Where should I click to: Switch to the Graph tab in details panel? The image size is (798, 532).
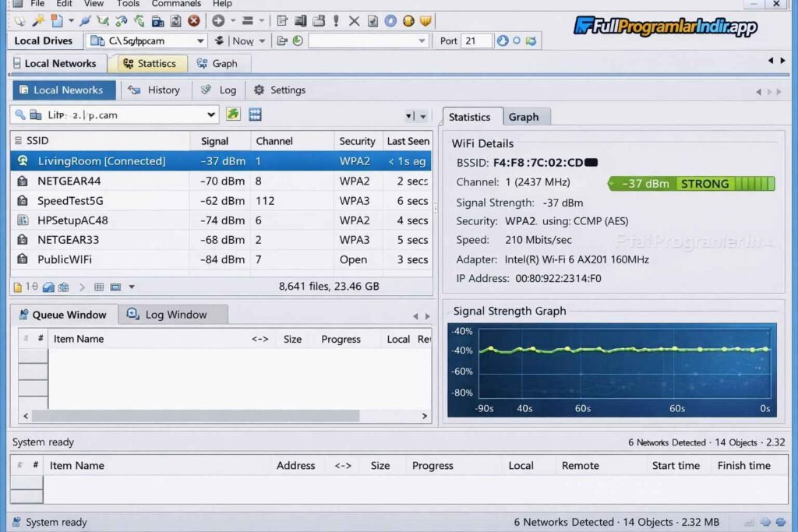[524, 117]
